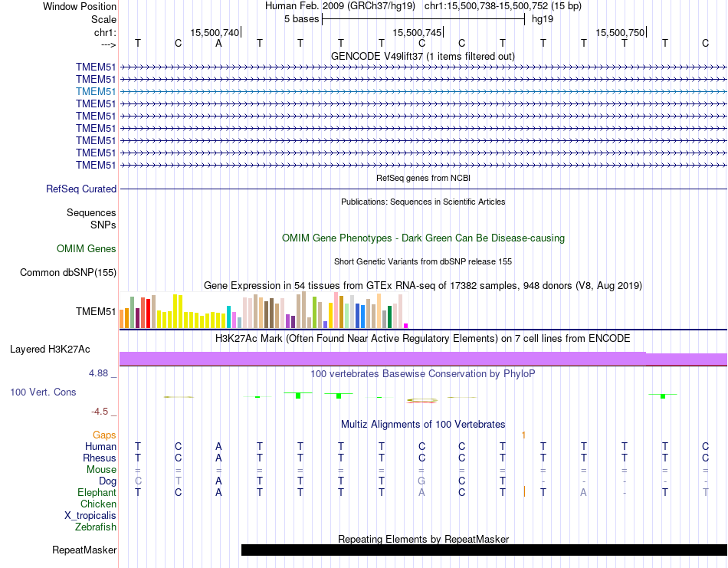
Task: Open the H3K27Ac Mark ENCODE track title
Action: pyautogui.click(x=422, y=339)
